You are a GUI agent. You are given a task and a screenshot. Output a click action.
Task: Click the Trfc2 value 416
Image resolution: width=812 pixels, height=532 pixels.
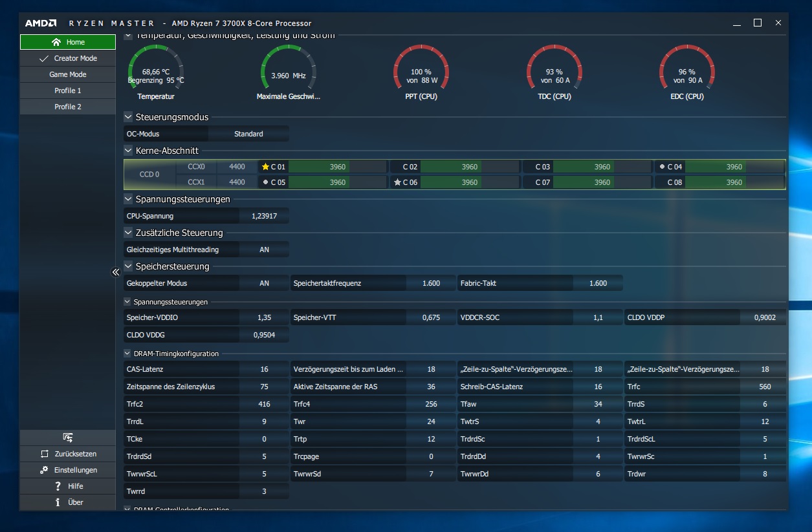click(264, 404)
